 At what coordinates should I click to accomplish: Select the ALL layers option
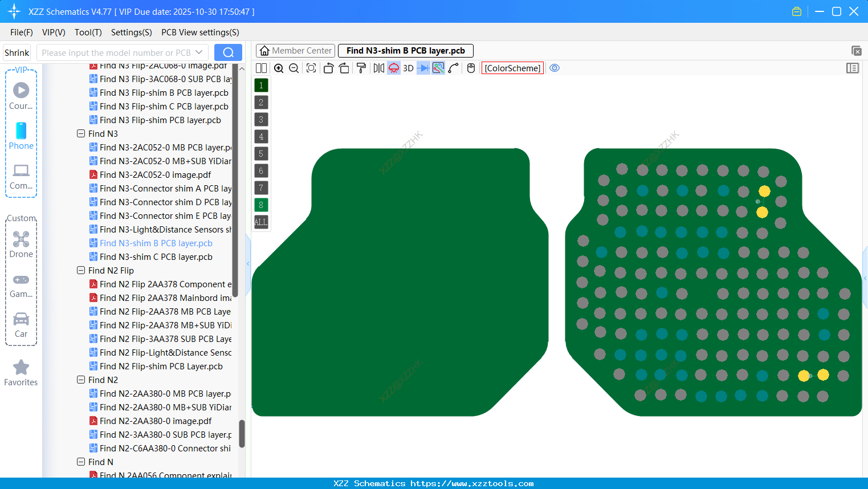(260, 222)
